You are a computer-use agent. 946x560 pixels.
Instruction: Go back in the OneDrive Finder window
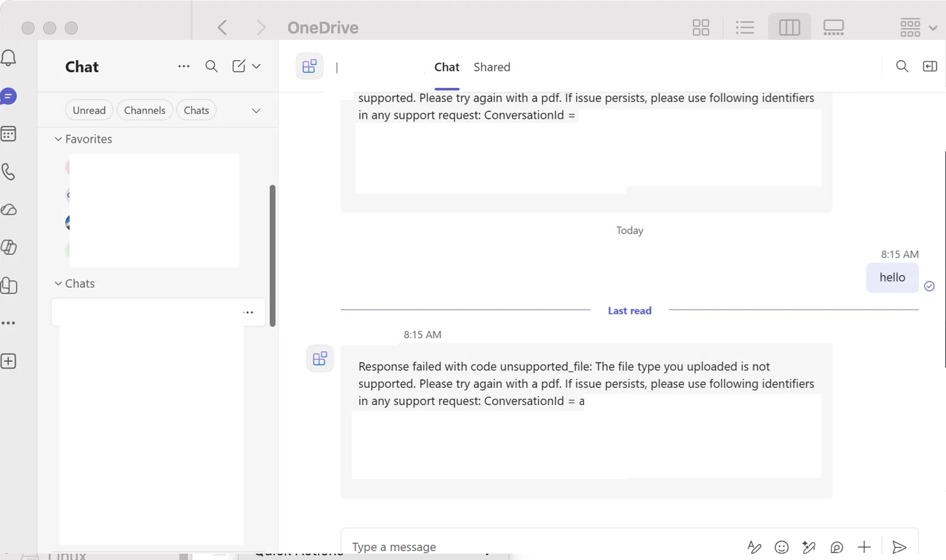coord(222,27)
